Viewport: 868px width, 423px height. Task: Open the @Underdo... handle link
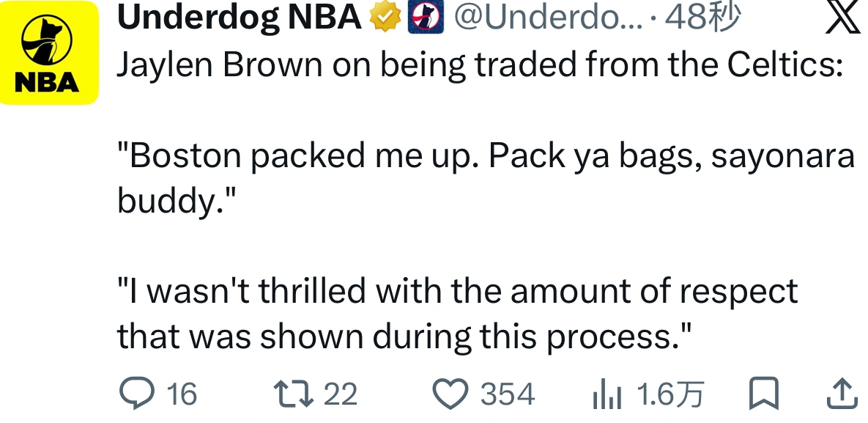tap(548, 17)
